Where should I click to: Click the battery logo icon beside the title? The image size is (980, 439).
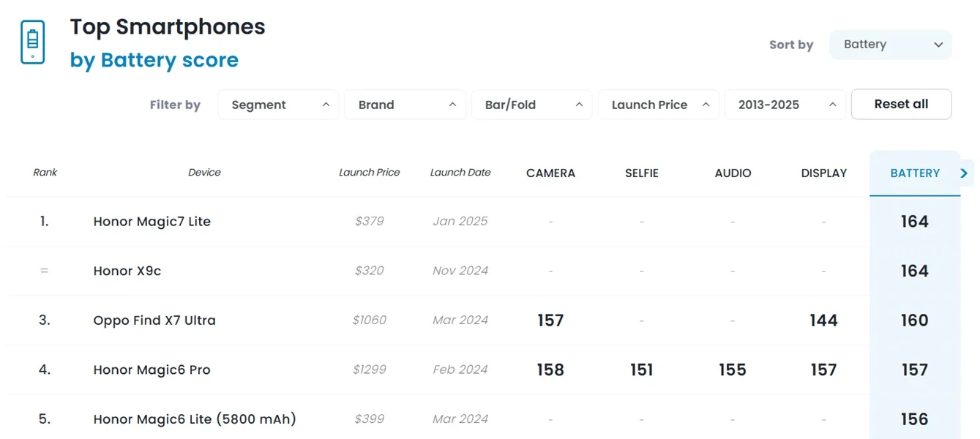click(32, 41)
